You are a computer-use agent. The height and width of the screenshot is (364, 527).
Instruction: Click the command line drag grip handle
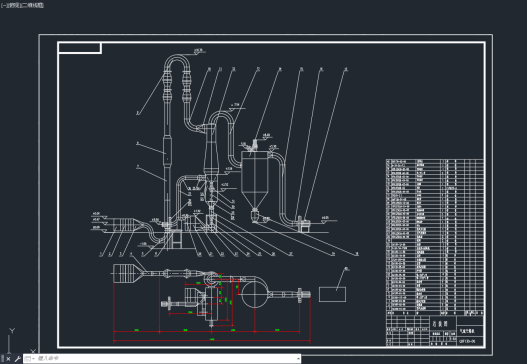point(3,359)
